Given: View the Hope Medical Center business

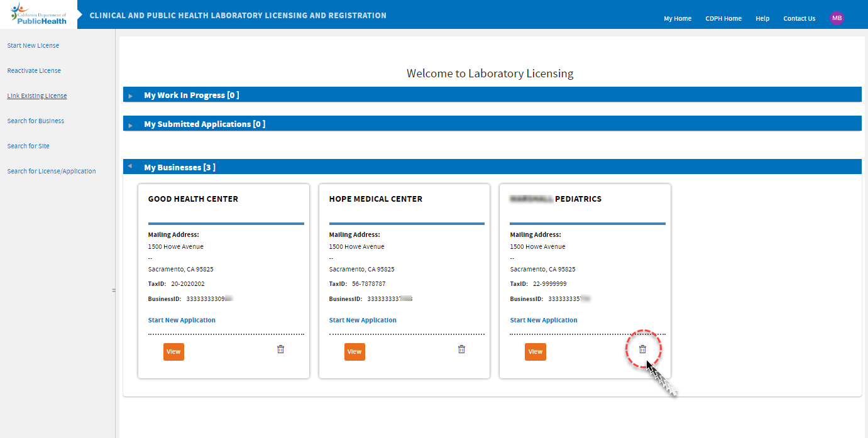Looking at the screenshot, I should click(354, 352).
